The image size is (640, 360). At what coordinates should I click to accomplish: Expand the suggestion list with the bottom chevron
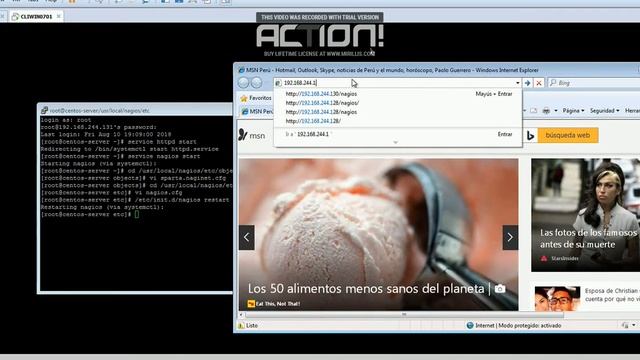pos(395,142)
